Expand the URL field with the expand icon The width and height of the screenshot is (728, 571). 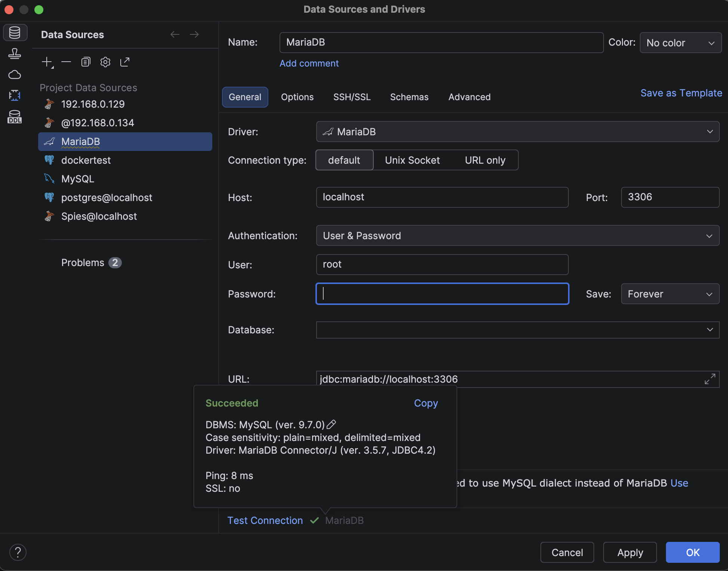710,379
